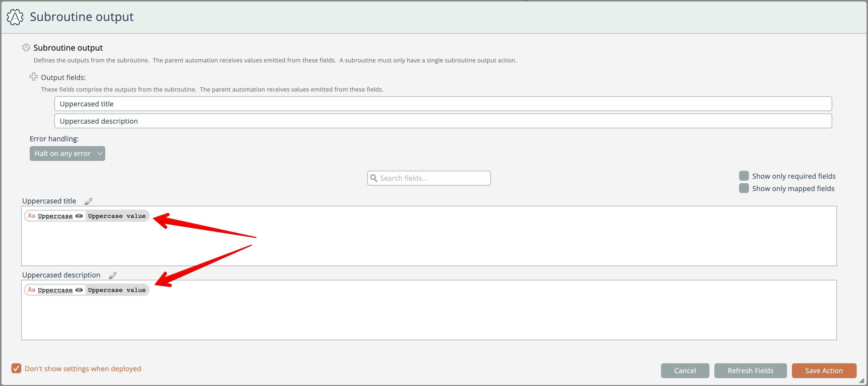
Task: Click the Uppercased description output field box
Action: tap(443, 121)
